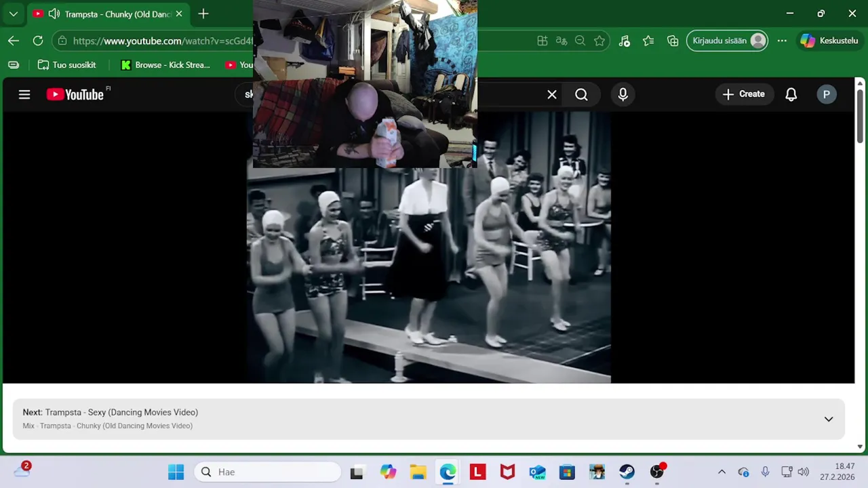868x488 pixels.
Task: Open Steam from the taskbar
Action: (627, 472)
